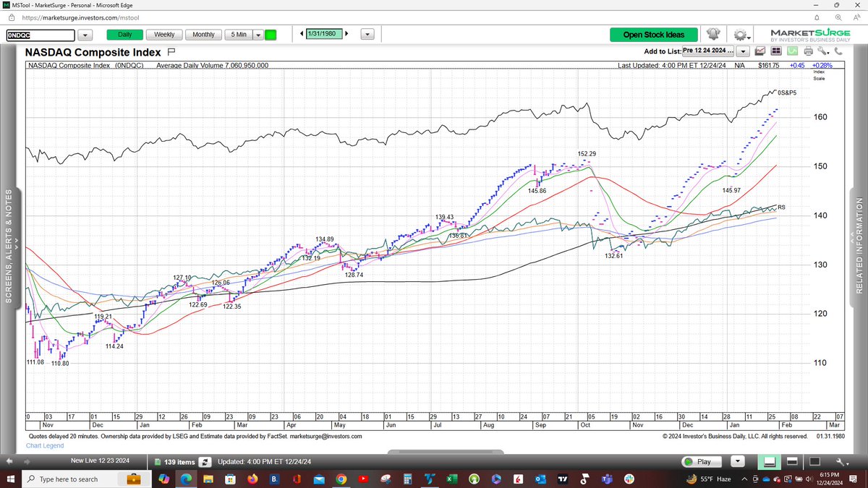Open the date picker dropdown arrow
The width and height of the screenshot is (868, 488).
pos(366,34)
